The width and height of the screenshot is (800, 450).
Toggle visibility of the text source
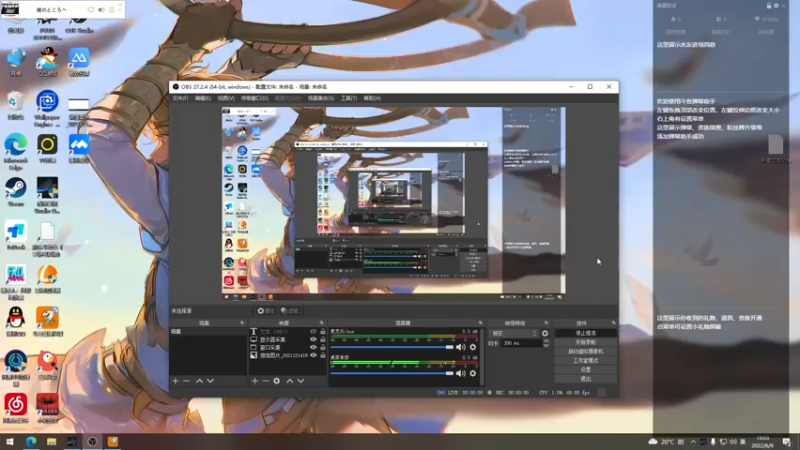[313, 332]
